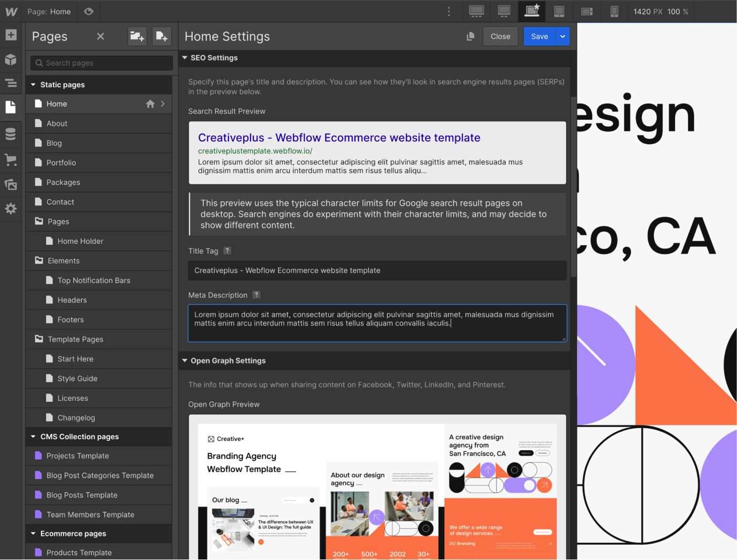Select the Style Guide page
The image size is (737, 560).
pos(99,378)
